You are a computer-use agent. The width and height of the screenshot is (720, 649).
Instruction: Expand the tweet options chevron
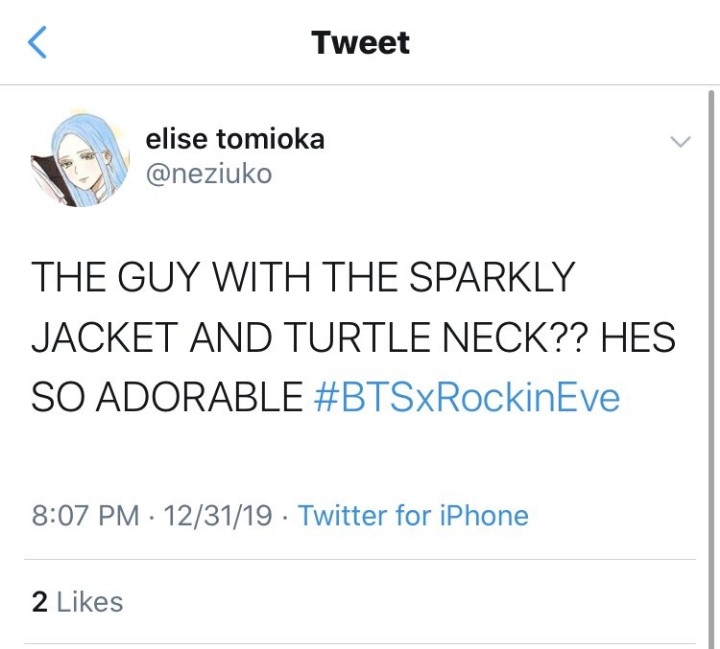coord(680,141)
